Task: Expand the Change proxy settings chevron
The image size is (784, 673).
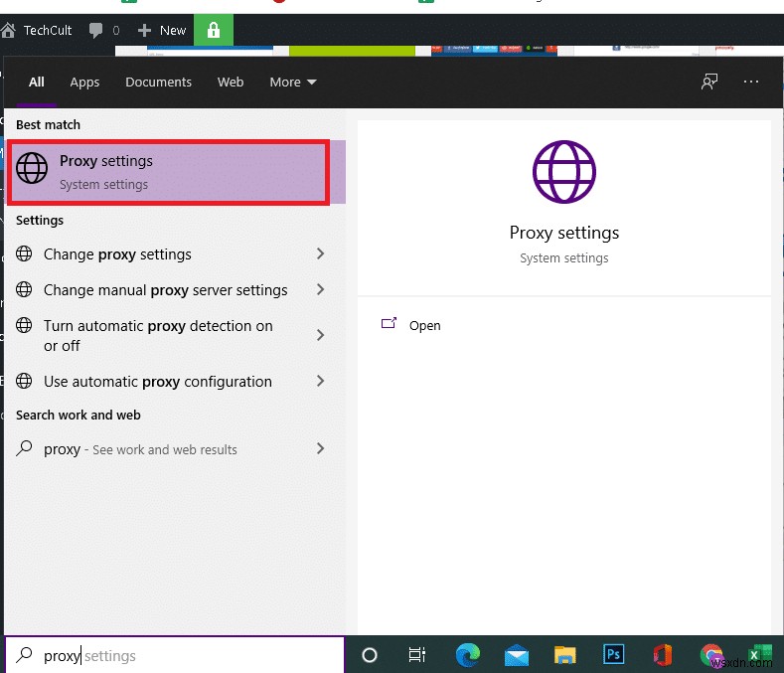Action: coord(320,254)
